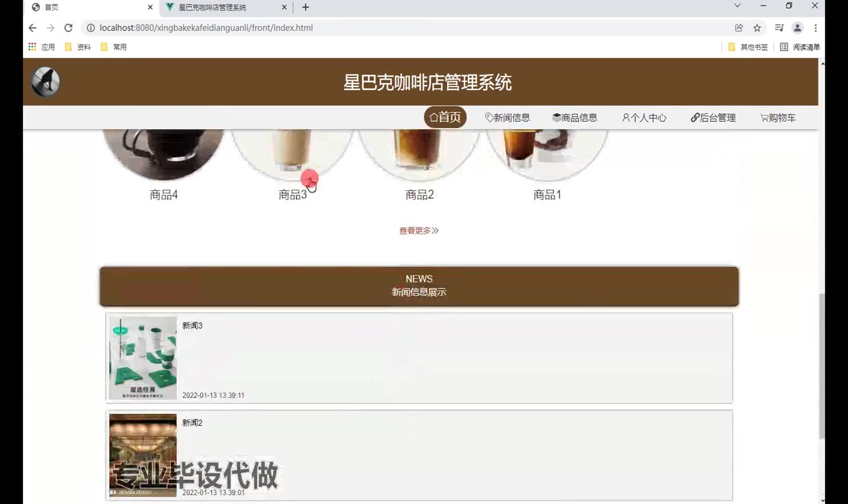
Task: Close the 星巴克咖啡店管理系统 browser tab
Action: pyautogui.click(x=284, y=7)
